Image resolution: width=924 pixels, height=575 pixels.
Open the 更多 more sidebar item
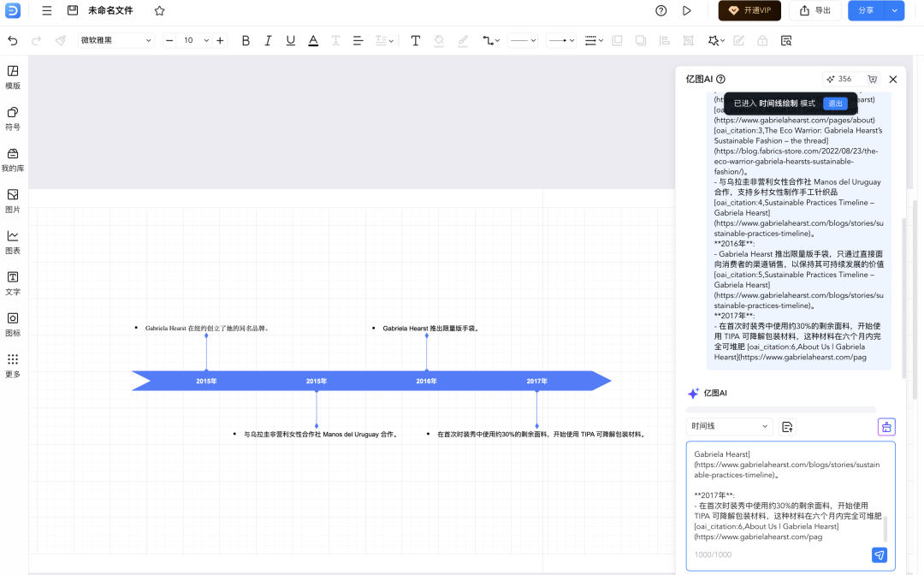click(12, 366)
